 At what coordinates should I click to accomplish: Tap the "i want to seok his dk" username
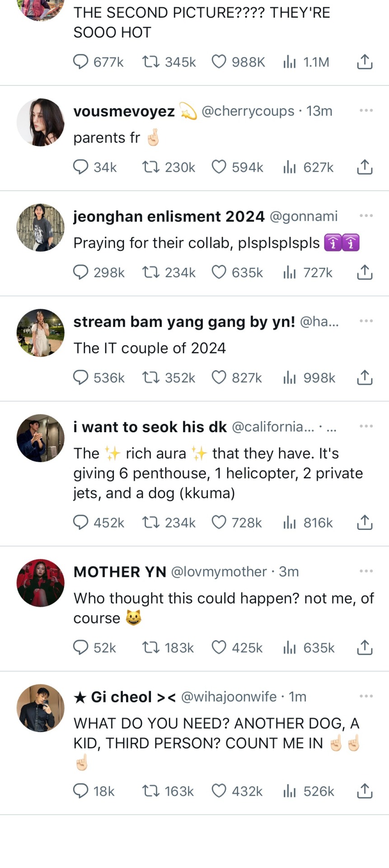(150, 427)
